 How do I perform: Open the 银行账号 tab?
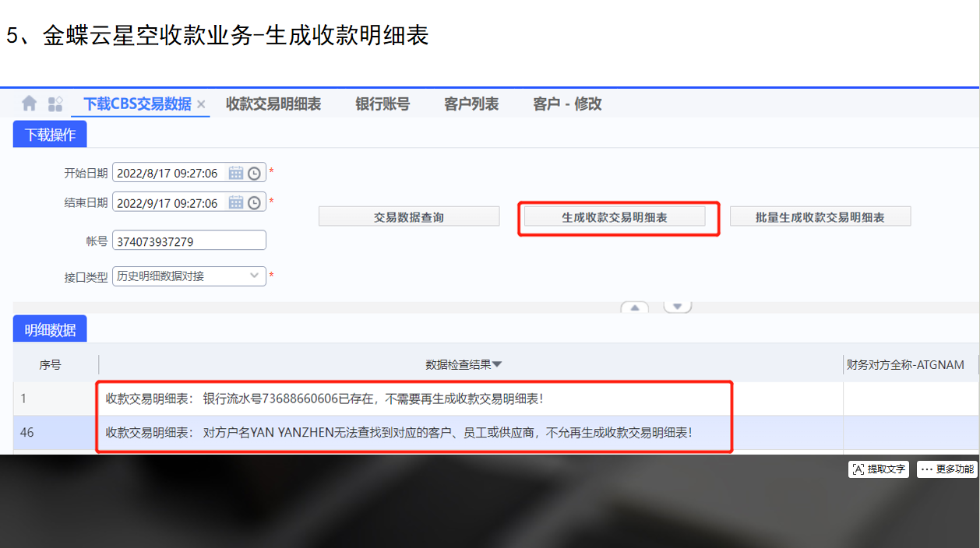(x=382, y=104)
